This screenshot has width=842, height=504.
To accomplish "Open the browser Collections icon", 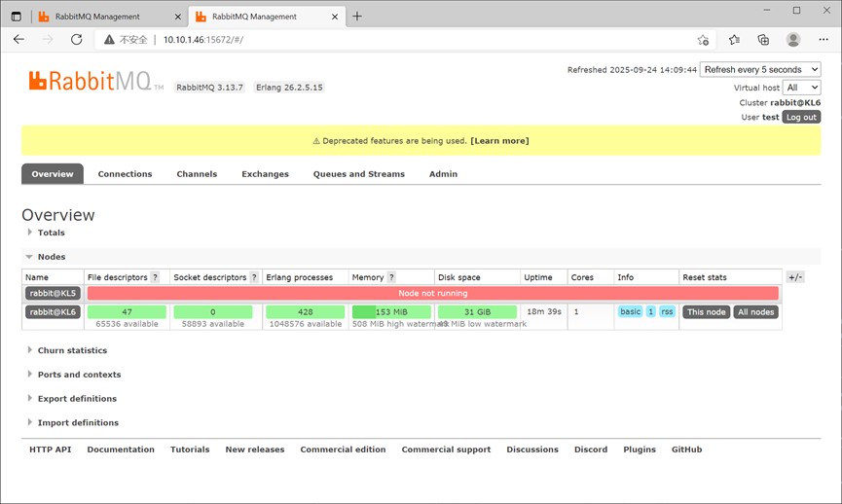I will click(x=763, y=40).
